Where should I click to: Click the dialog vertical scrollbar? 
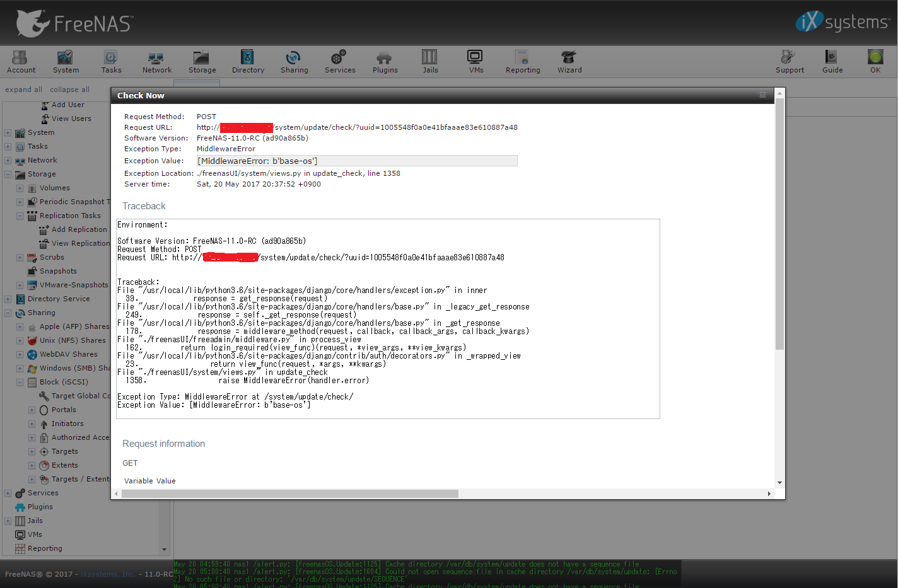[x=779, y=224]
